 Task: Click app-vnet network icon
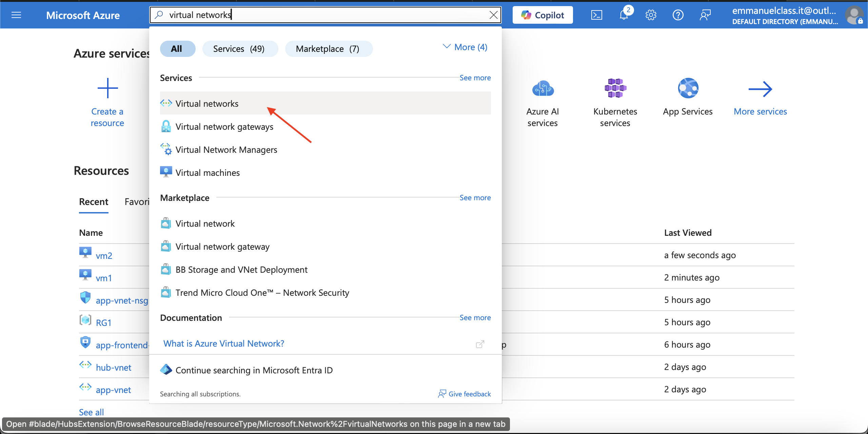pyautogui.click(x=85, y=387)
